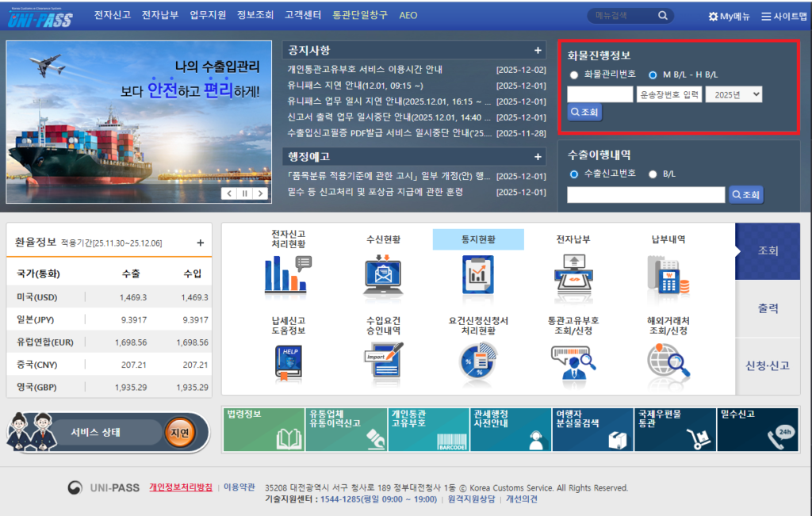Viewport: 812px width, 516px height.
Task: Click 조회 button in 화물진행정보 panel
Action: [x=584, y=113]
